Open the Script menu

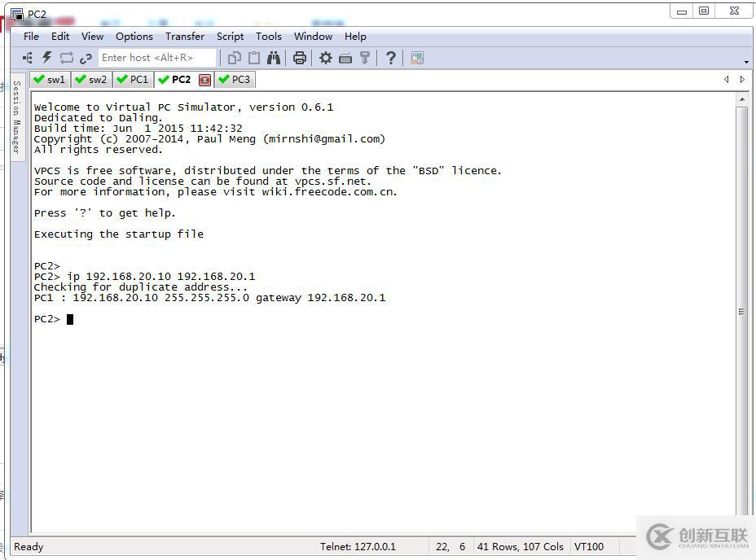click(230, 37)
